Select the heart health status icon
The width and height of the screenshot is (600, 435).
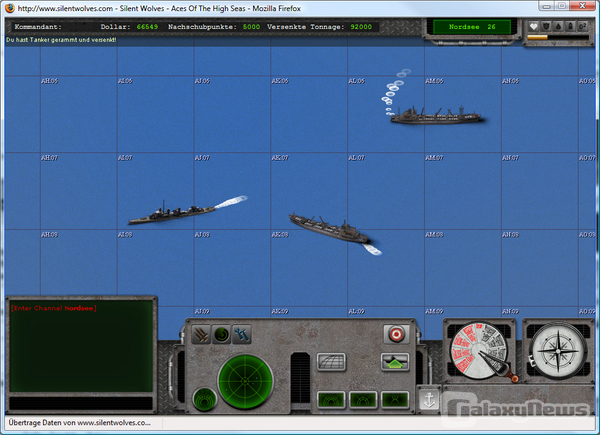(534, 26)
